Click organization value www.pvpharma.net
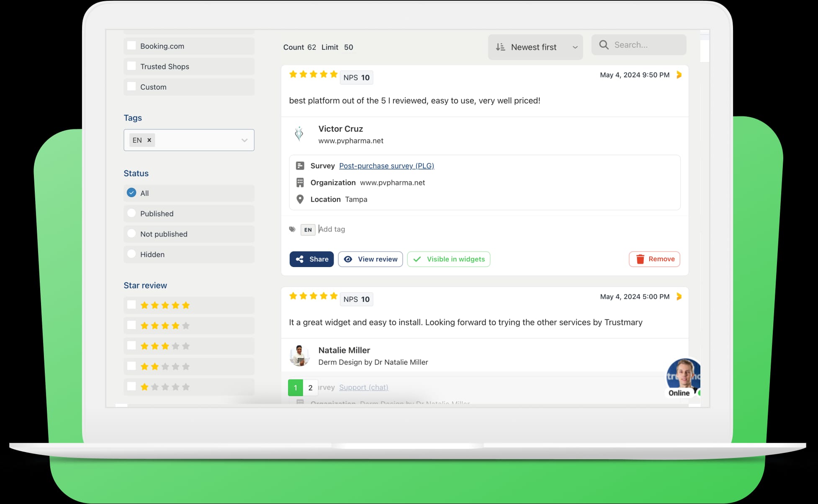 (x=392, y=183)
